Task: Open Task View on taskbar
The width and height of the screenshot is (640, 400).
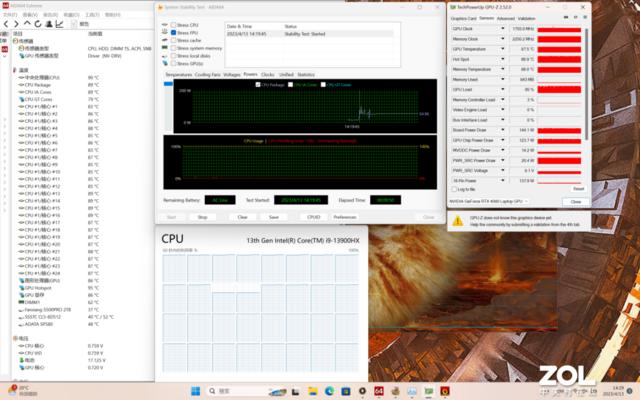Action: coord(295,391)
